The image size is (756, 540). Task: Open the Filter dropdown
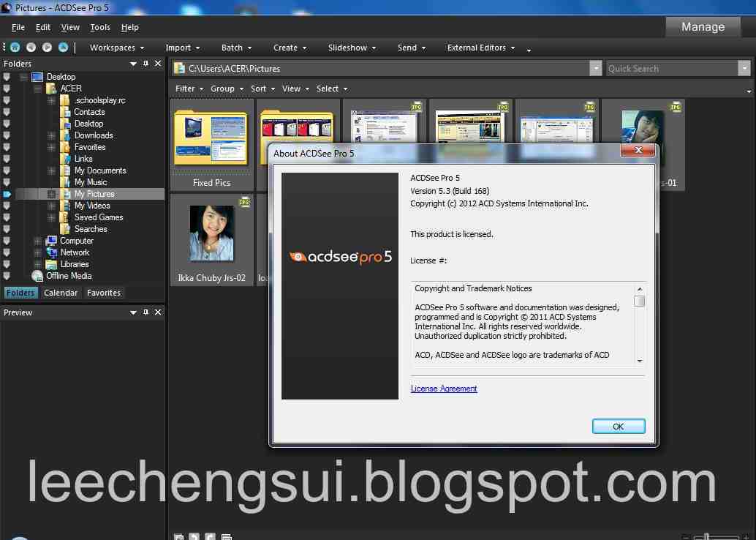click(x=189, y=89)
